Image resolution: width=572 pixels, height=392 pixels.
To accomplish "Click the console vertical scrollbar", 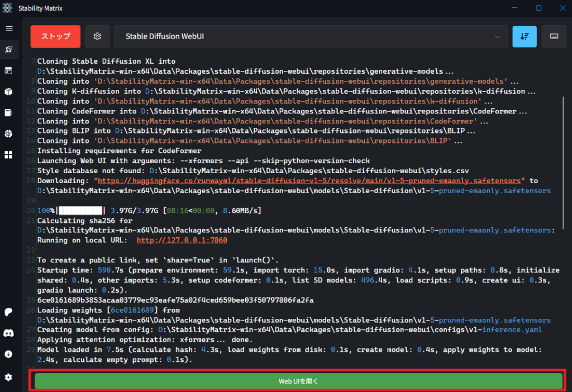I will point(564,162).
